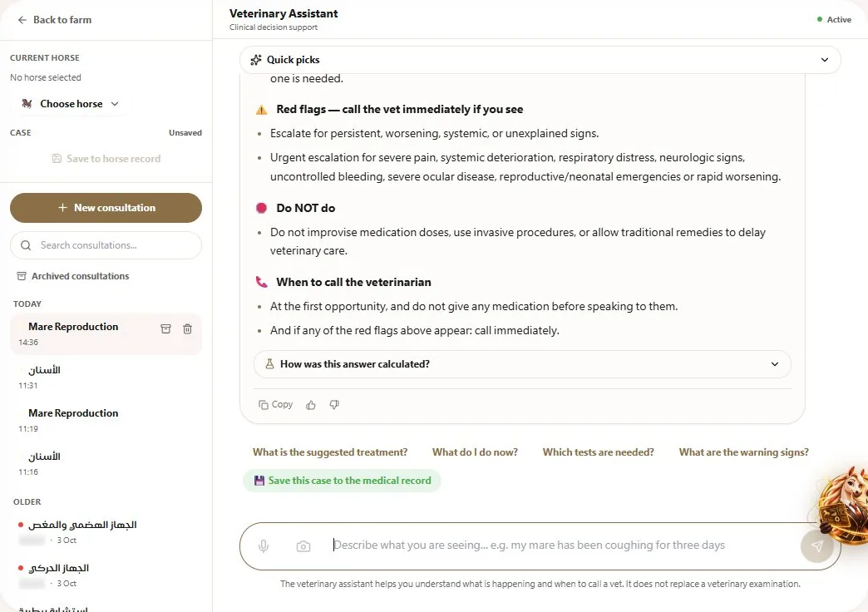
Task: Click the red Do NOT do circle icon
Action: click(261, 208)
